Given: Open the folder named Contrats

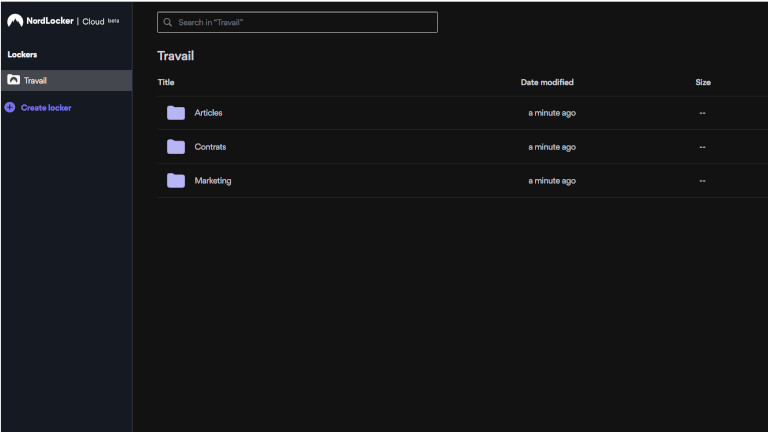Looking at the screenshot, I should [210, 147].
